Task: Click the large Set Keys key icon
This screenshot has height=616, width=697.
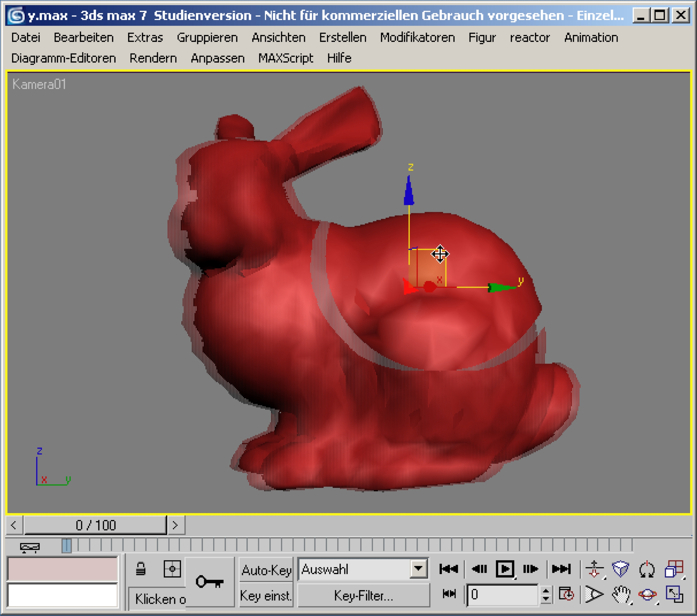Action: click(x=209, y=582)
